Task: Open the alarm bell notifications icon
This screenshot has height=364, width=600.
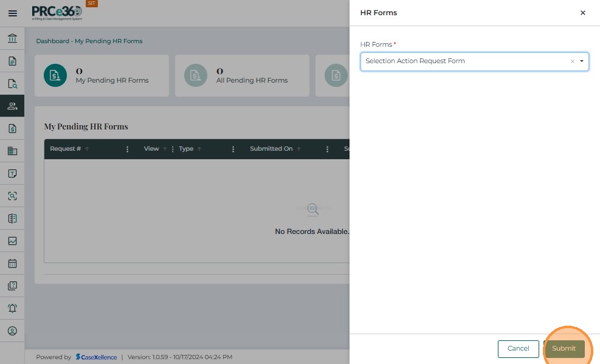Action: pos(12,308)
